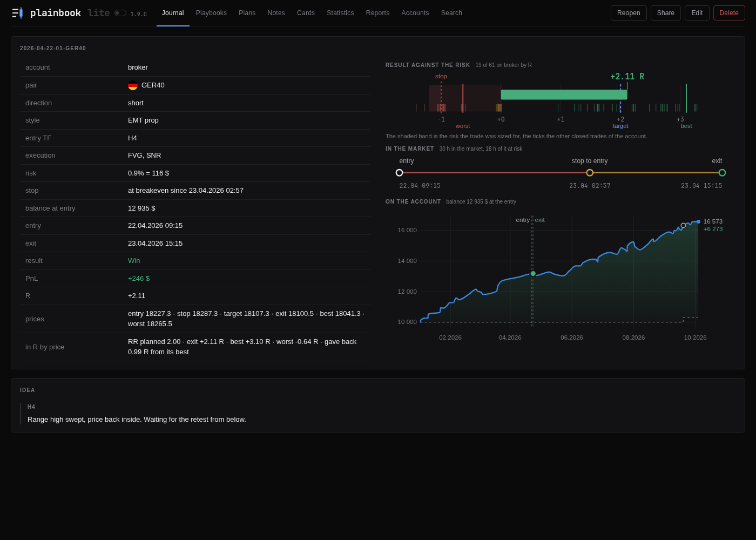Screen dimensions: 756x540
Task: Click the idea note about range high swept
Action: coord(137,420)
